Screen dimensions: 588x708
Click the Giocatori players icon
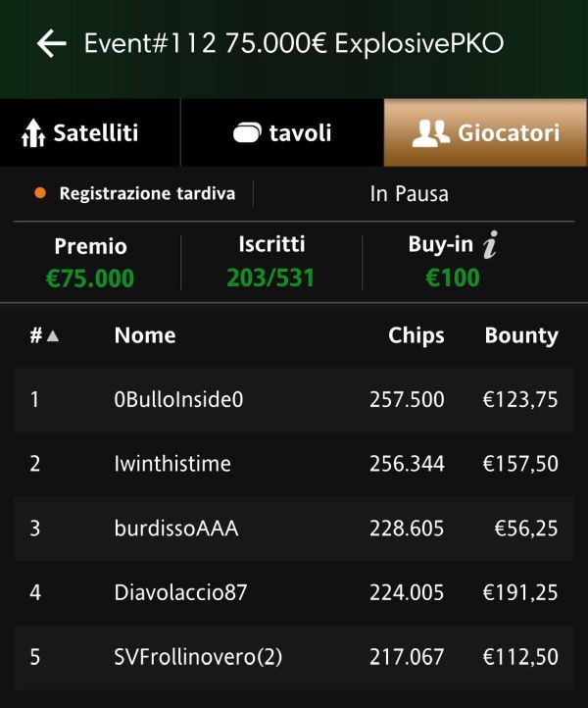[x=430, y=132]
